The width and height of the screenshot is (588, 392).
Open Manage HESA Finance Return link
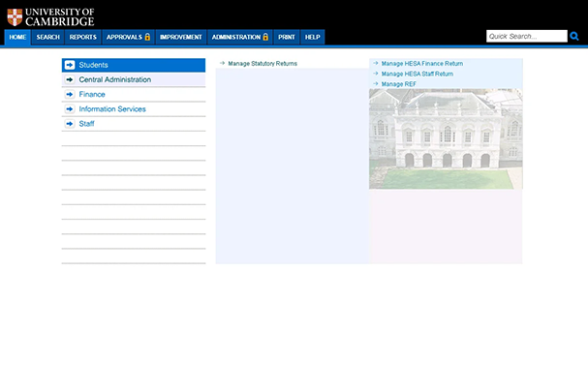(422, 63)
